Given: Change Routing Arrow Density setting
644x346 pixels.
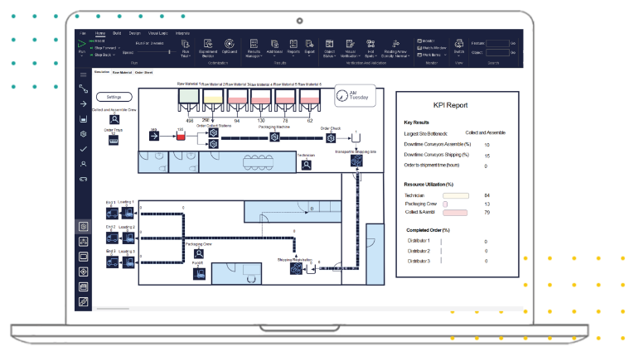Looking at the screenshot, I should (x=395, y=48).
